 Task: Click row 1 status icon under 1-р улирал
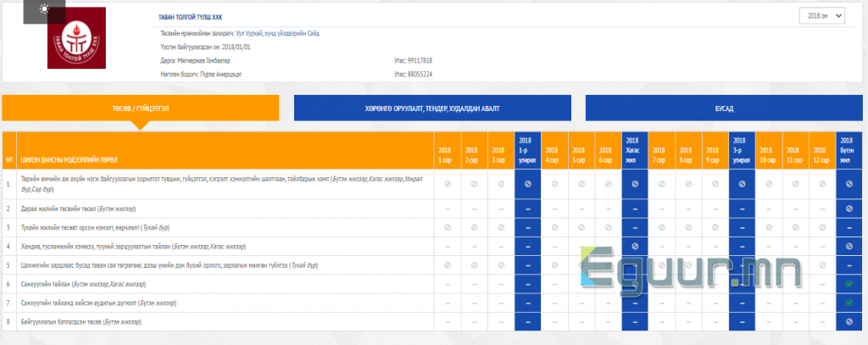click(526, 183)
